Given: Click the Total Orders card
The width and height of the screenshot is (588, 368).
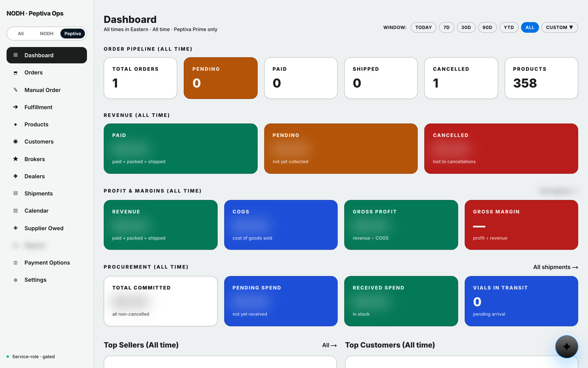Looking at the screenshot, I should click(x=140, y=78).
